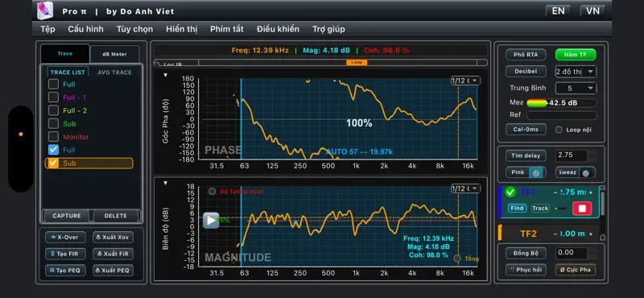Open the Sweep generator gear settings
This screenshot has width=644, height=298.
586,173
